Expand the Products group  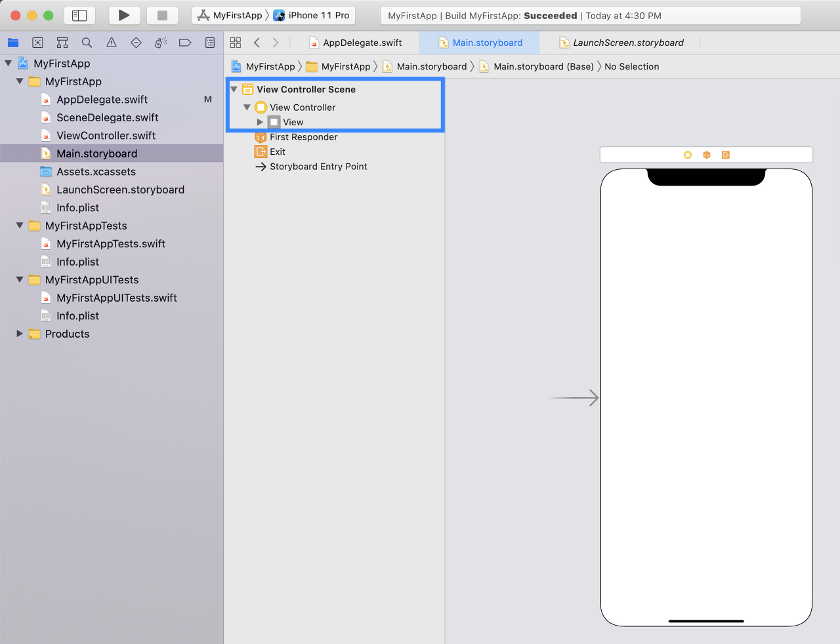[x=20, y=334]
